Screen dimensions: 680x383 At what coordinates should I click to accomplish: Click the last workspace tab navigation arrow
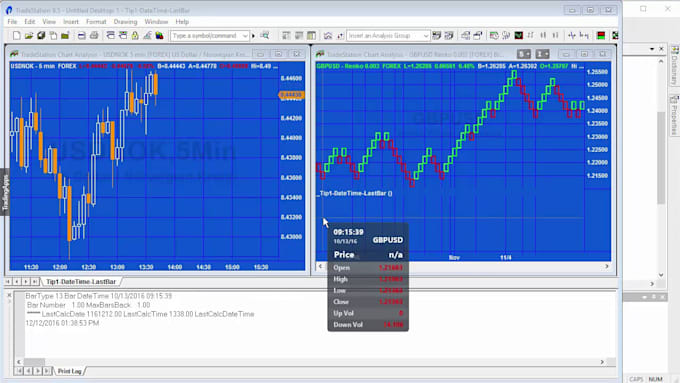point(35,282)
